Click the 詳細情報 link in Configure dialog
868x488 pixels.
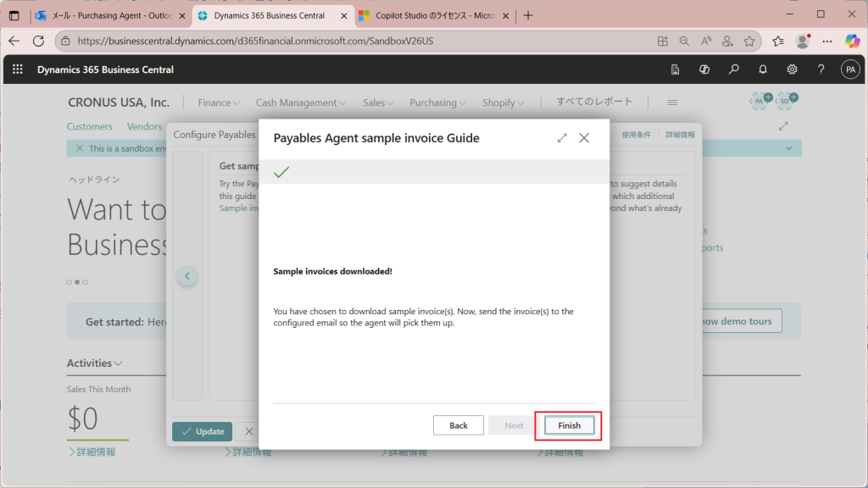pyautogui.click(x=680, y=135)
